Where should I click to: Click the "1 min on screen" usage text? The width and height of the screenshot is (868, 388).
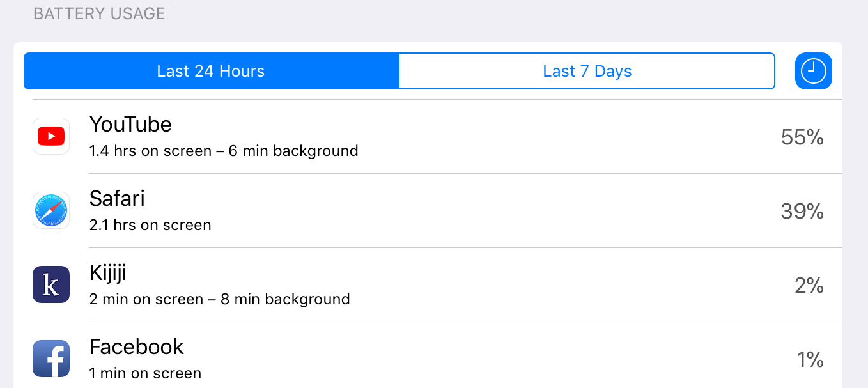(145, 373)
